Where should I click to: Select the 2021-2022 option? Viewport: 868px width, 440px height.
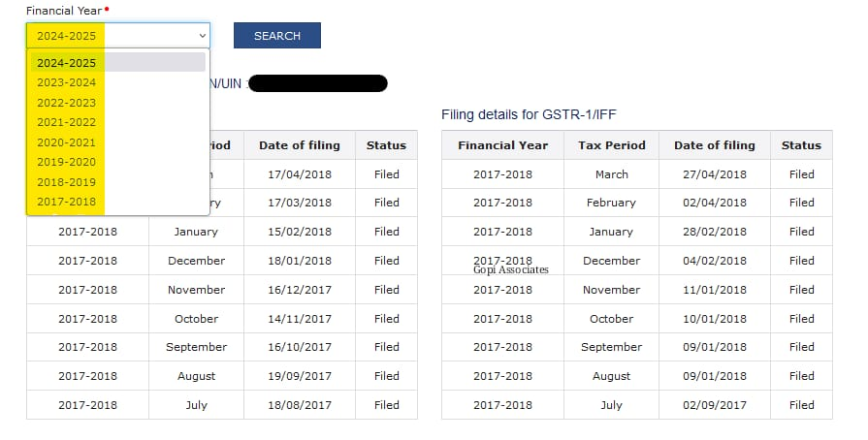coord(67,122)
